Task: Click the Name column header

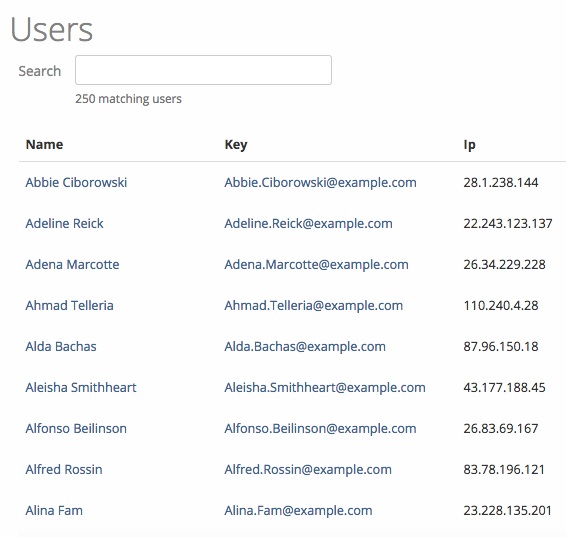Action: click(x=44, y=144)
